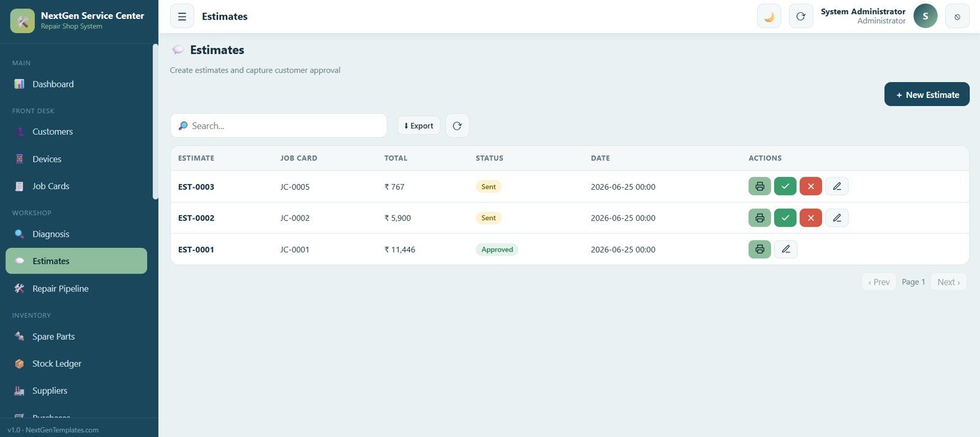Click EST-0003 estimate number
This screenshot has height=437, width=980.
point(196,187)
